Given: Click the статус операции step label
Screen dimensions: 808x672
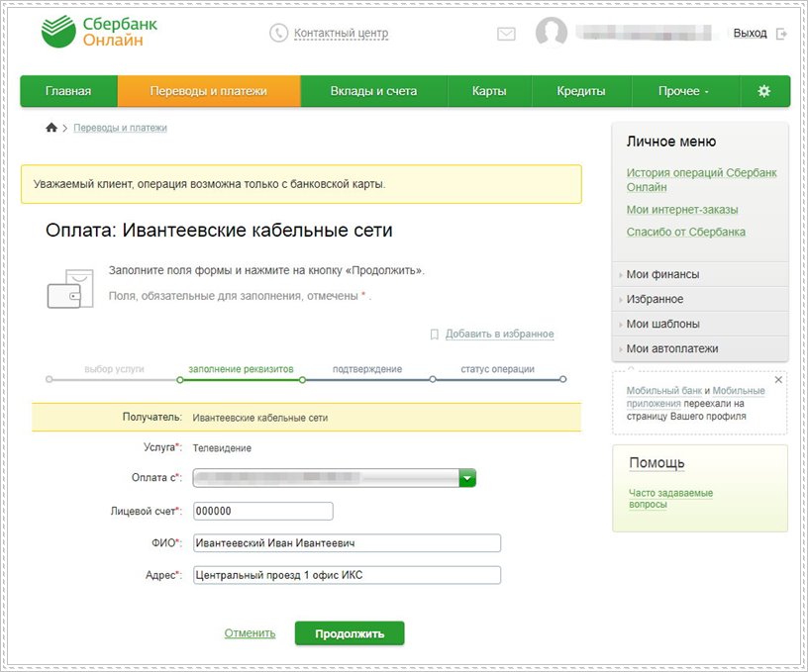Looking at the screenshot, I should [x=497, y=369].
